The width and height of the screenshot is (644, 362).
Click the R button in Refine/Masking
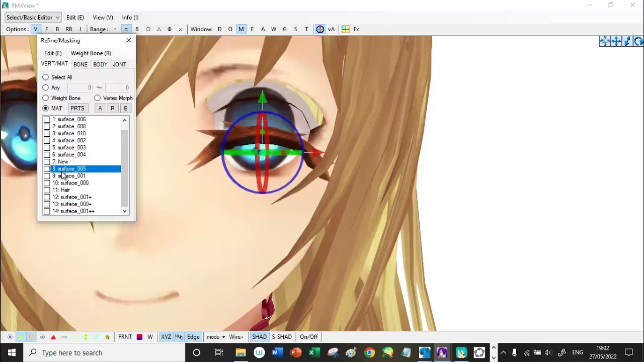tap(113, 108)
